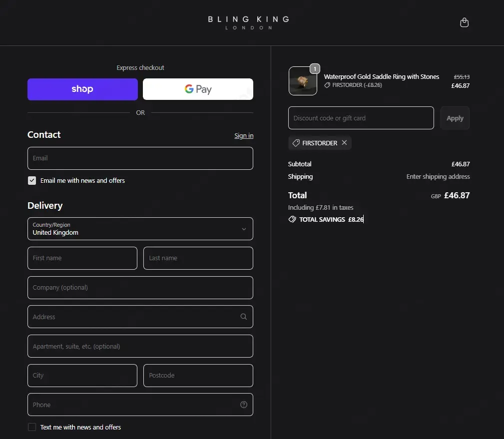Screen dimensions: 504x439
Task: Click the Apply discount button
Action: click(x=455, y=118)
